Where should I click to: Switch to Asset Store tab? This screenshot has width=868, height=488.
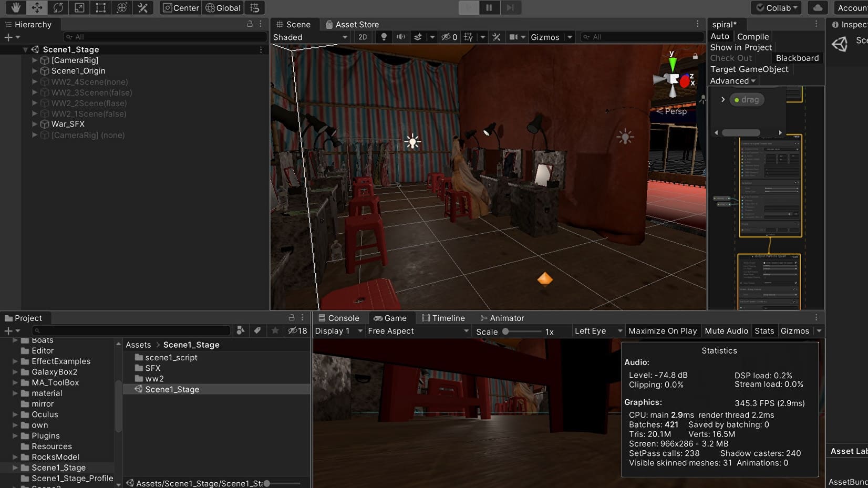point(352,24)
